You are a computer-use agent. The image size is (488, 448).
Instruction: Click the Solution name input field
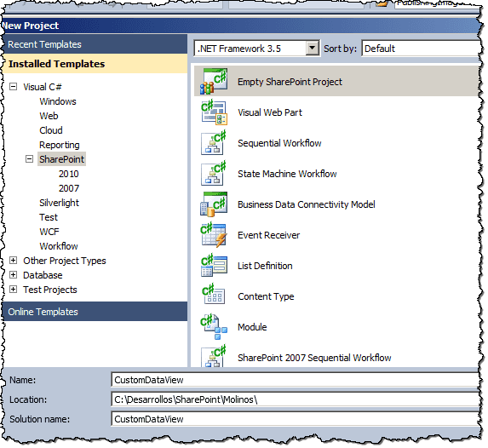295,419
